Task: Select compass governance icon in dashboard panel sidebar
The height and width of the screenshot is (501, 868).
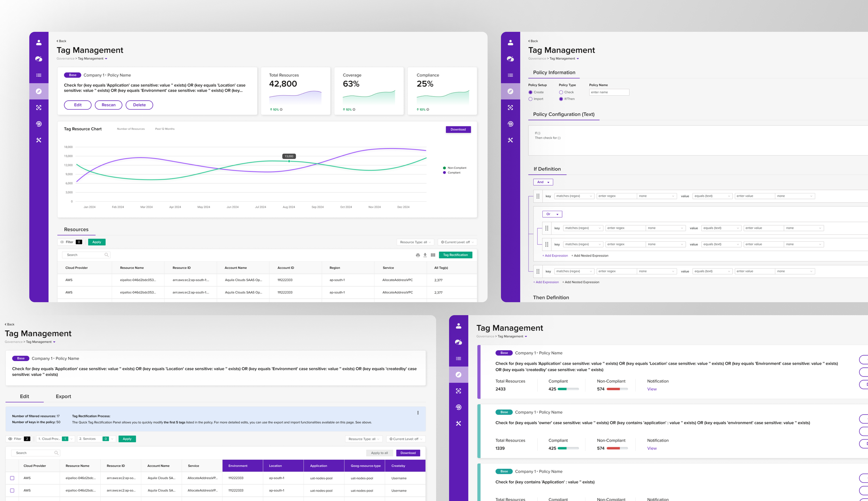Action: (39, 91)
